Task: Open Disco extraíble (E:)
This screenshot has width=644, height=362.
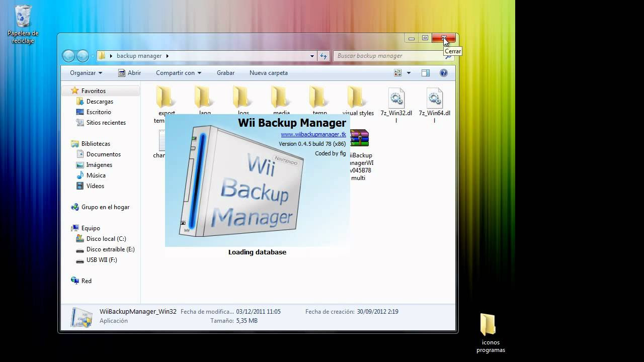Action: (x=110, y=249)
